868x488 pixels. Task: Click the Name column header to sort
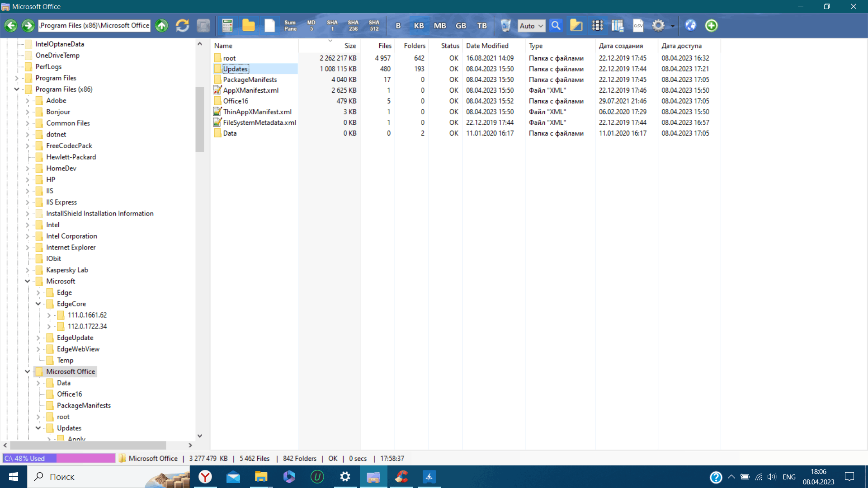(x=222, y=45)
